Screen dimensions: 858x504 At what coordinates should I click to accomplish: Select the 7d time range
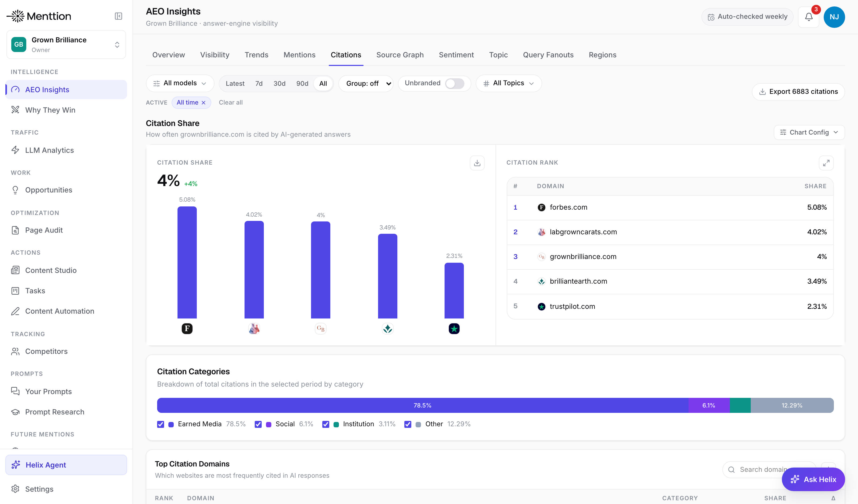259,83
